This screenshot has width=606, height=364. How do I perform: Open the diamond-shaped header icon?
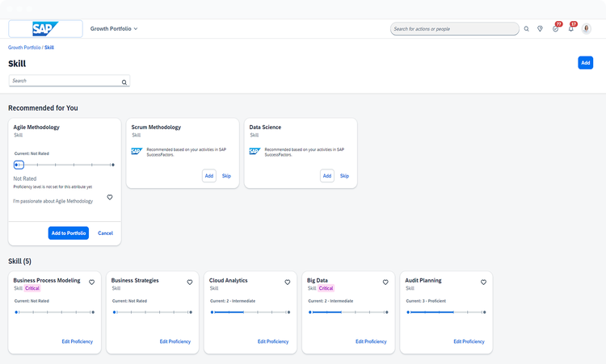tap(540, 29)
